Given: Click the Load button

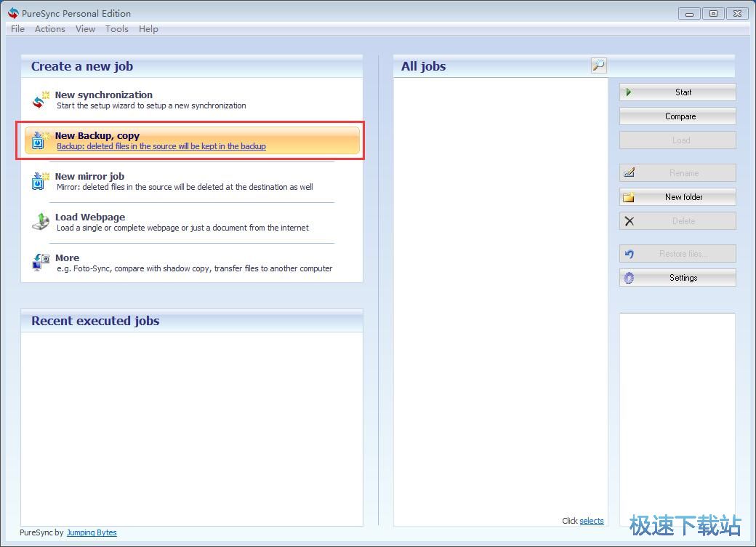Looking at the screenshot, I should coord(677,140).
